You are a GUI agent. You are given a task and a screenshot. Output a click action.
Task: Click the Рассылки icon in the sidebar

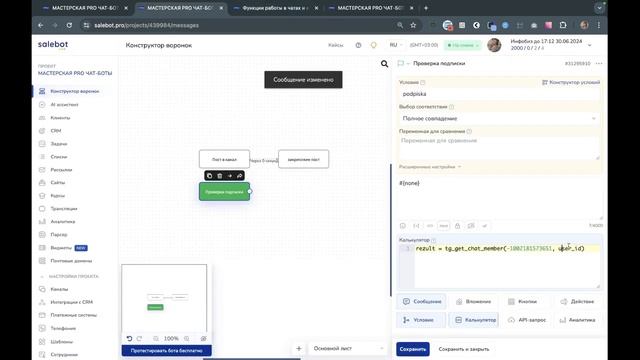pyautogui.click(x=42, y=170)
